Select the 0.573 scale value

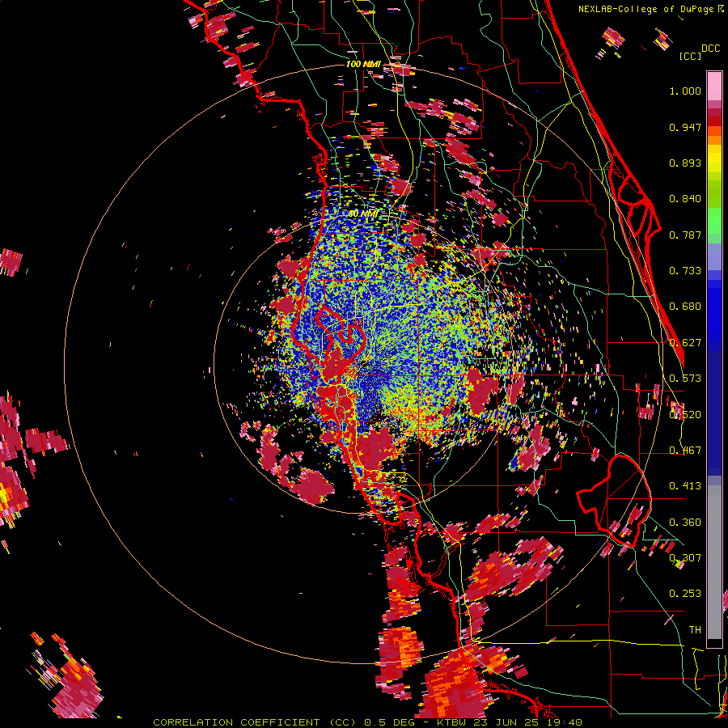(x=685, y=379)
